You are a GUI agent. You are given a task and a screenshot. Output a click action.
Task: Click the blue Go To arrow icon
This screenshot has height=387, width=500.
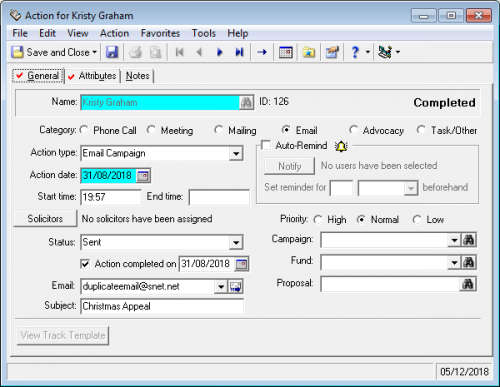(262, 52)
